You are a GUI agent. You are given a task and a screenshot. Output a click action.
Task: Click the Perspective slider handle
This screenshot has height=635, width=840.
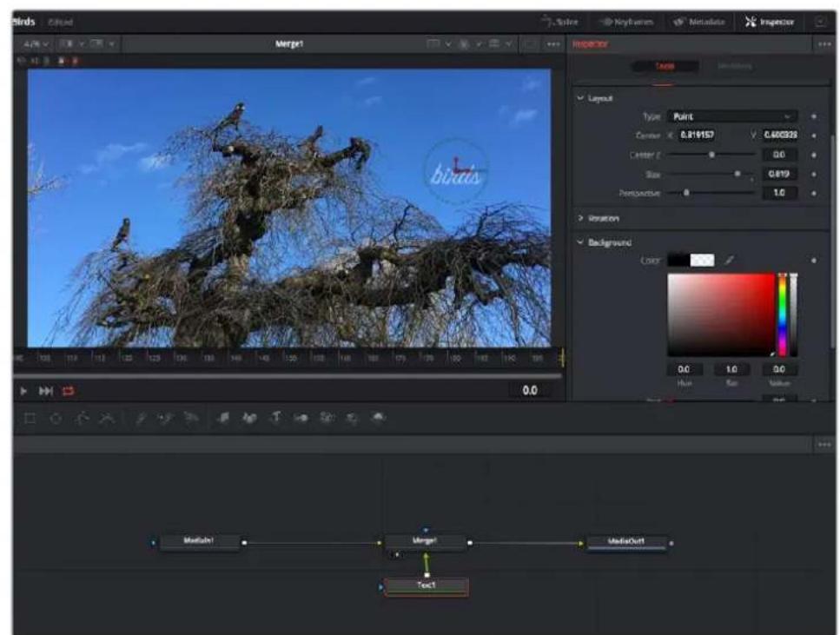coord(686,193)
